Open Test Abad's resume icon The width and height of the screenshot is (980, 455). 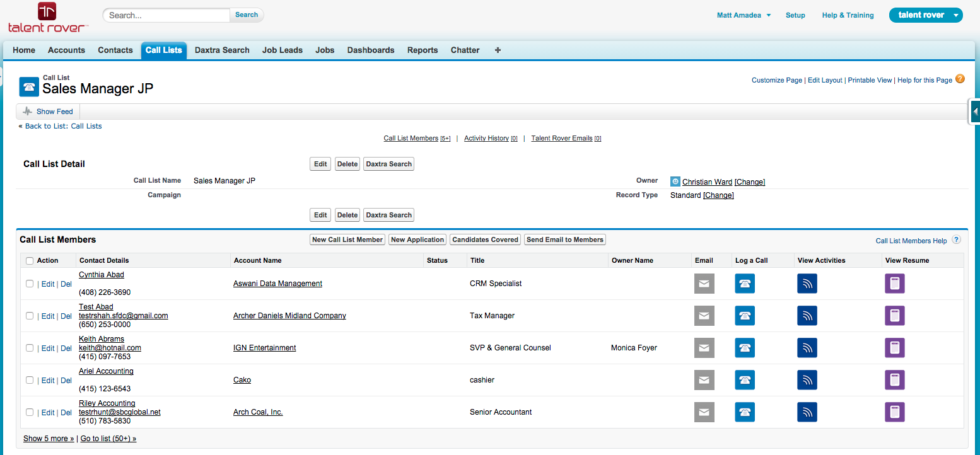click(895, 316)
